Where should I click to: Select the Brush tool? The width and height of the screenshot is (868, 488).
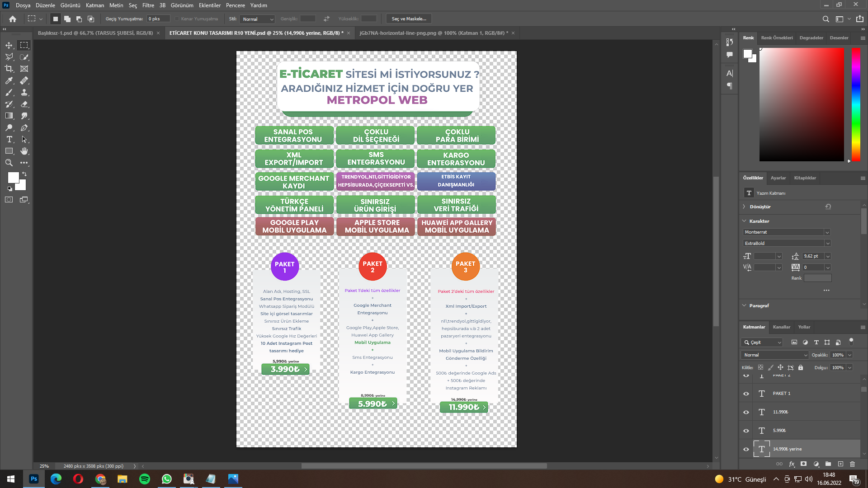pyautogui.click(x=9, y=92)
